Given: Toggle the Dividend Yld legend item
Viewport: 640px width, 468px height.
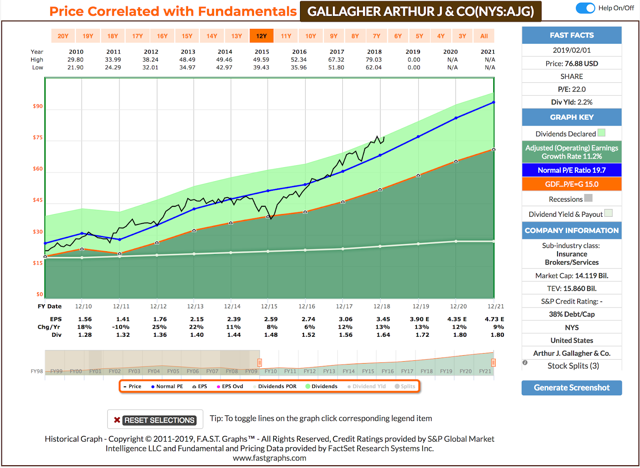Looking at the screenshot, I should (x=367, y=386).
